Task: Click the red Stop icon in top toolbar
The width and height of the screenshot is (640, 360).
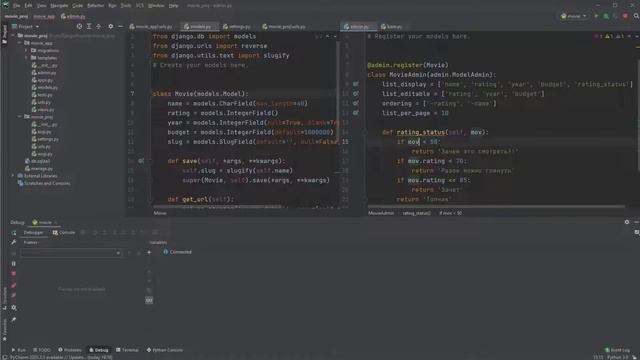Action: (625, 16)
